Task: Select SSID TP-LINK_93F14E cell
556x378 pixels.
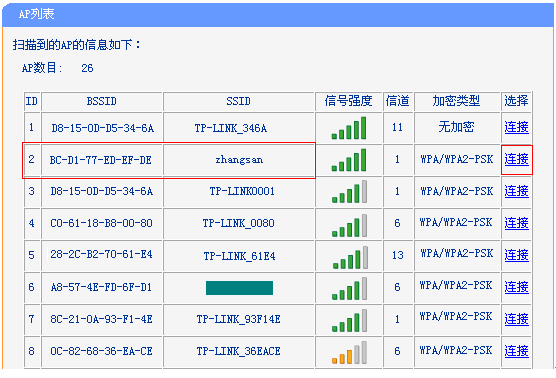Action: (x=239, y=319)
